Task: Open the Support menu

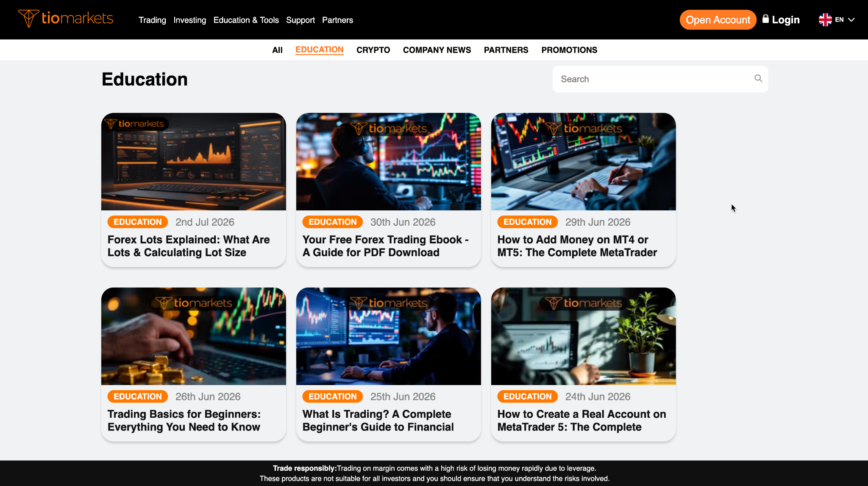Action: 300,20
